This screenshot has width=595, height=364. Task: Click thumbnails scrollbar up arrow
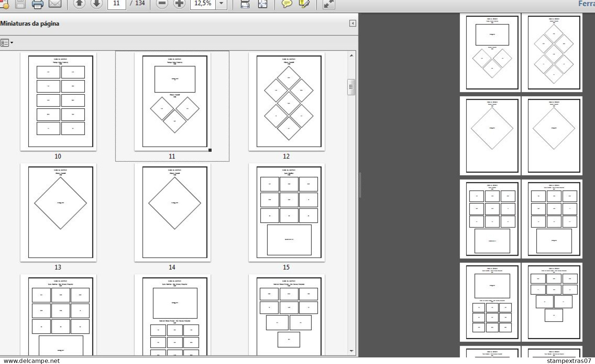pos(352,56)
